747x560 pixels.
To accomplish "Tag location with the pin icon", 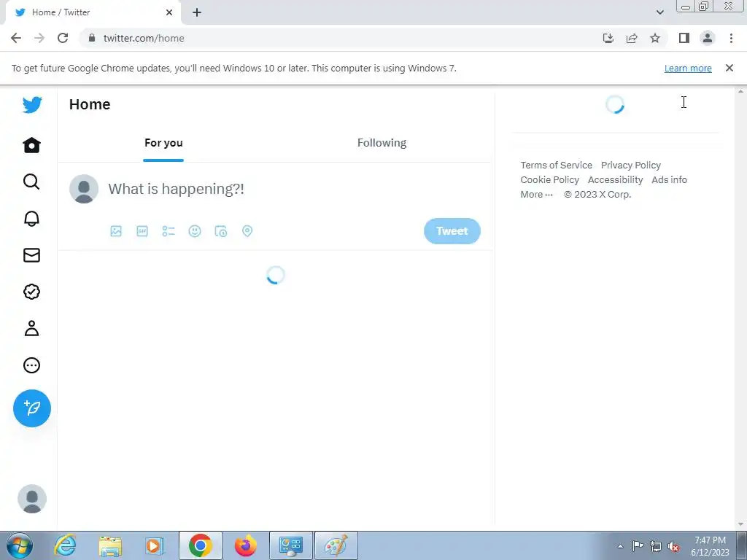I will point(247,231).
